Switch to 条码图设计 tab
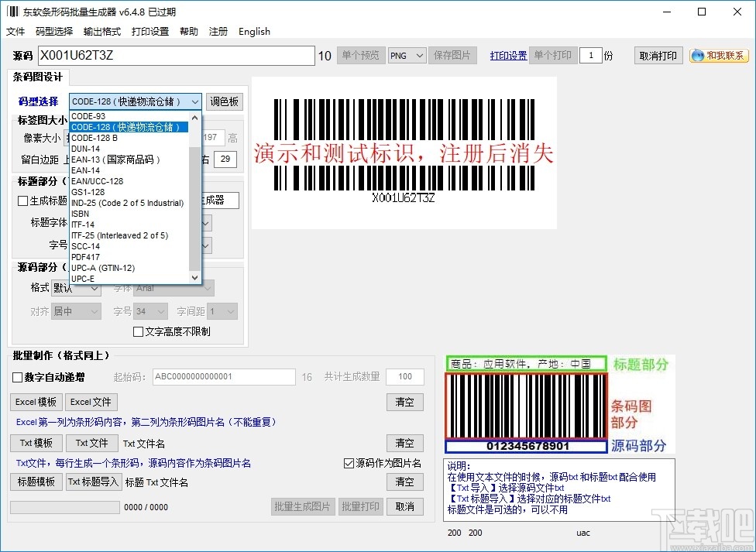Image resolution: width=756 pixels, height=552 pixels. click(37, 77)
